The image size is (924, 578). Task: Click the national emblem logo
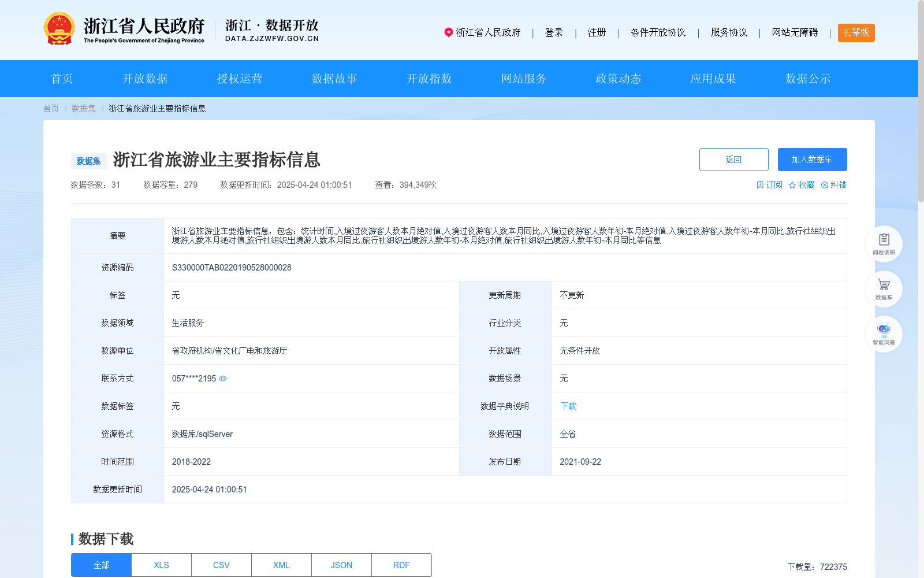point(59,28)
